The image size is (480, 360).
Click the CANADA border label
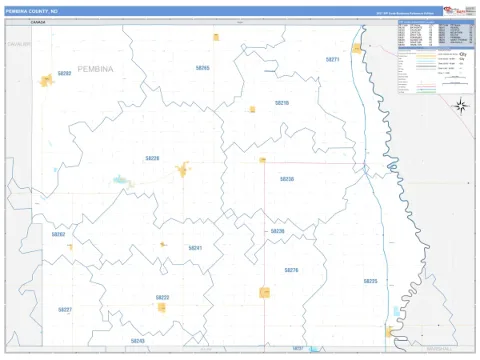pyautogui.click(x=38, y=22)
